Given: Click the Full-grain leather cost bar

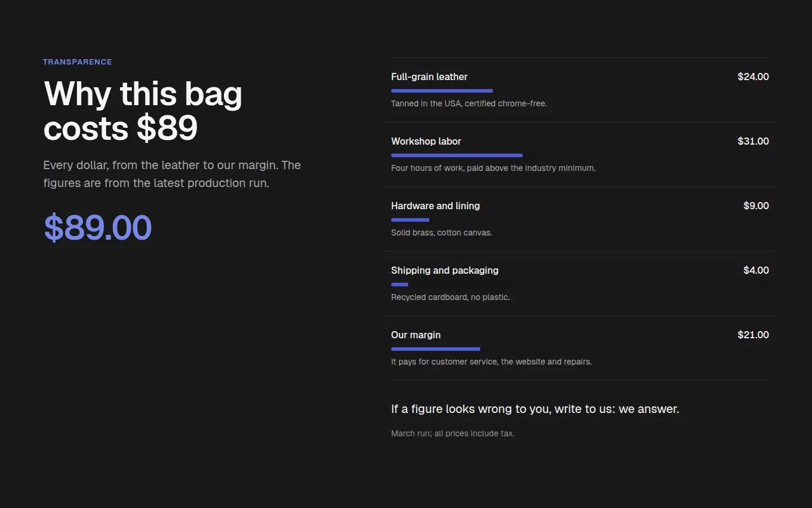Looking at the screenshot, I should (x=442, y=91).
